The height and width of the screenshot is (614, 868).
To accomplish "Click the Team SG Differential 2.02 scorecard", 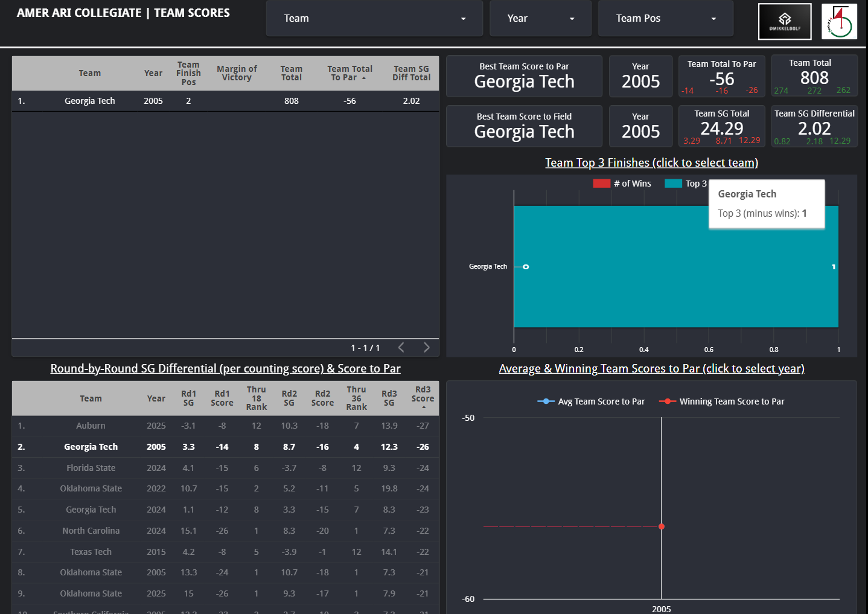I will pos(814,126).
